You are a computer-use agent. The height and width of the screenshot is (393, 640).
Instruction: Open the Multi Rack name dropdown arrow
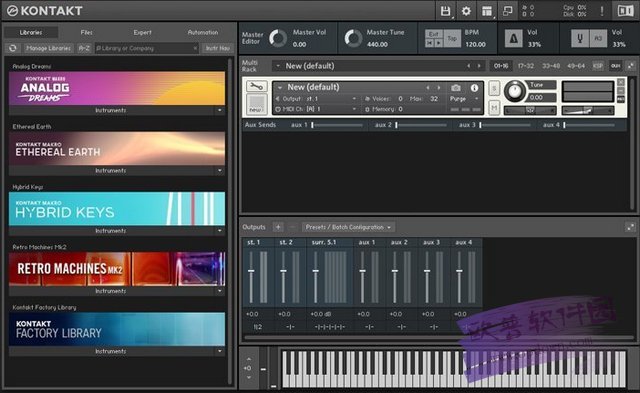tap(278, 66)
